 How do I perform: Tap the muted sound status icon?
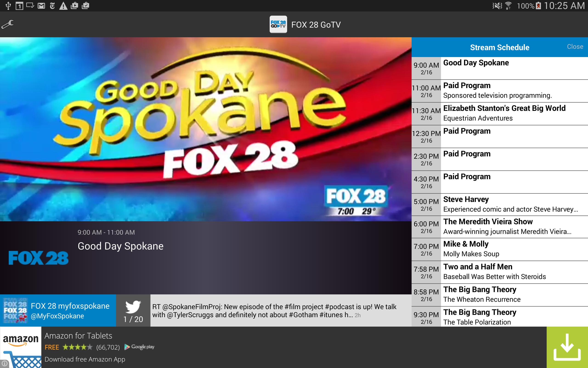click(497, 6)
